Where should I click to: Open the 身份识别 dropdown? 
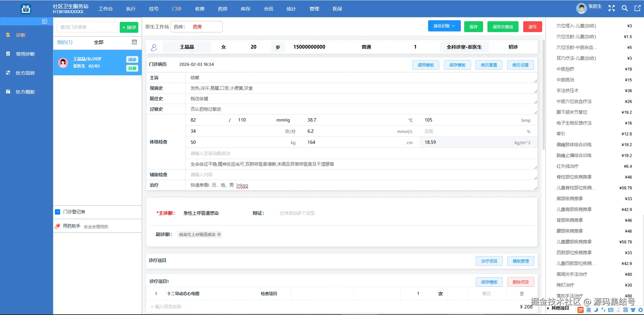click(x=444, y=26)
